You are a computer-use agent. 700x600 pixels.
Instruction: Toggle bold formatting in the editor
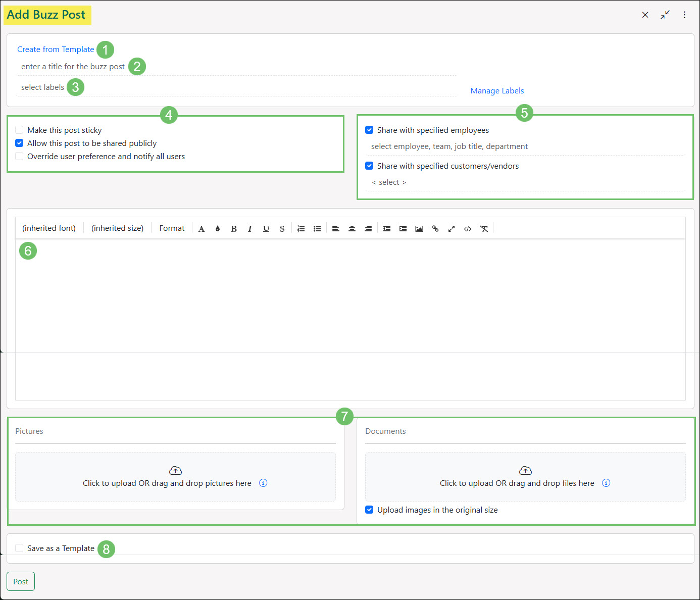[x=234, y=229]
